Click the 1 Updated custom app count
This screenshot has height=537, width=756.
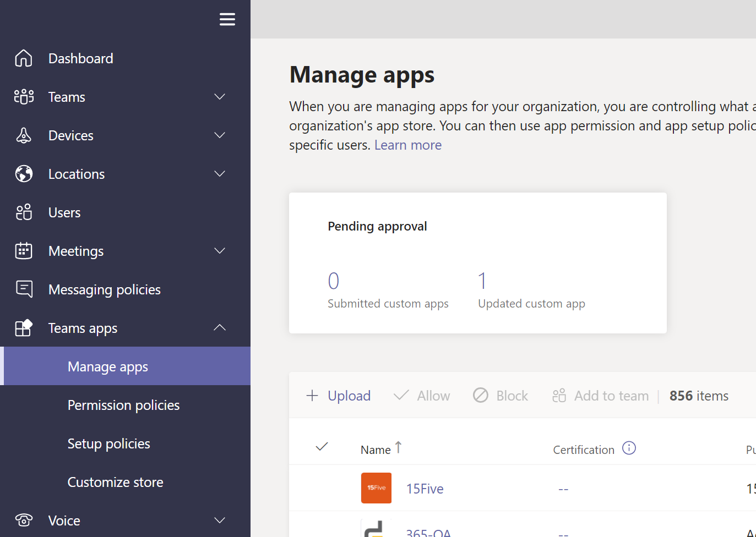point(482,281)
